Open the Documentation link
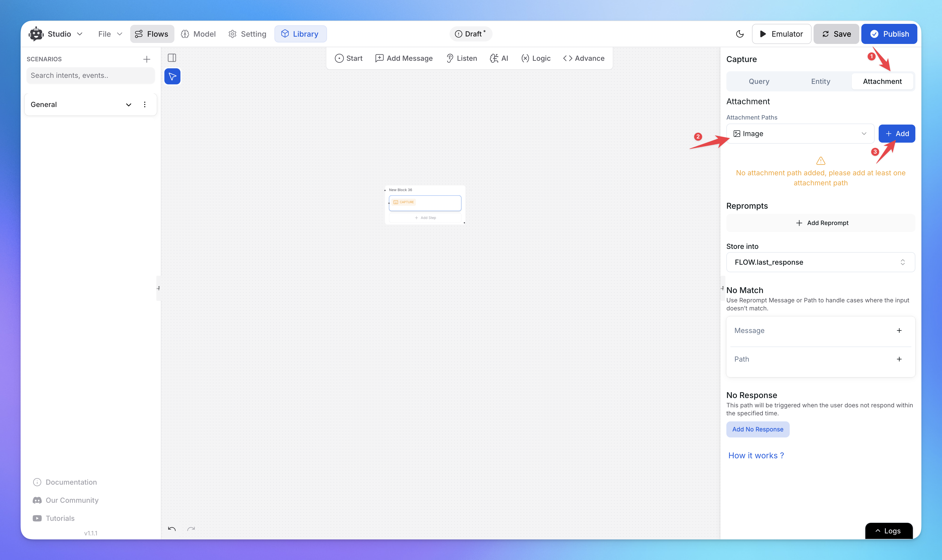This screenshot has width=942, height=560. (65, 482)
